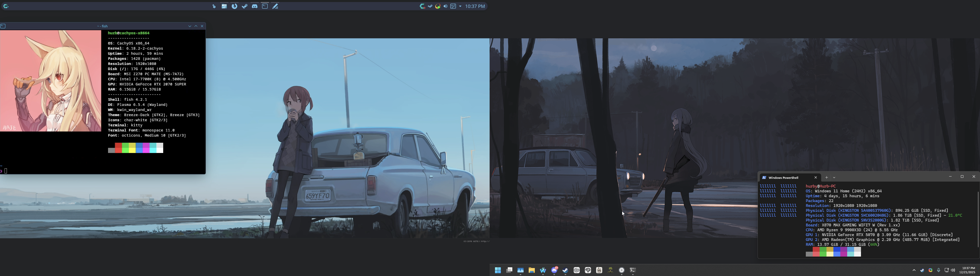980x276 pixels.
Task: Click the fish terminal prompt cursor
Action: (x=6, y=171)
